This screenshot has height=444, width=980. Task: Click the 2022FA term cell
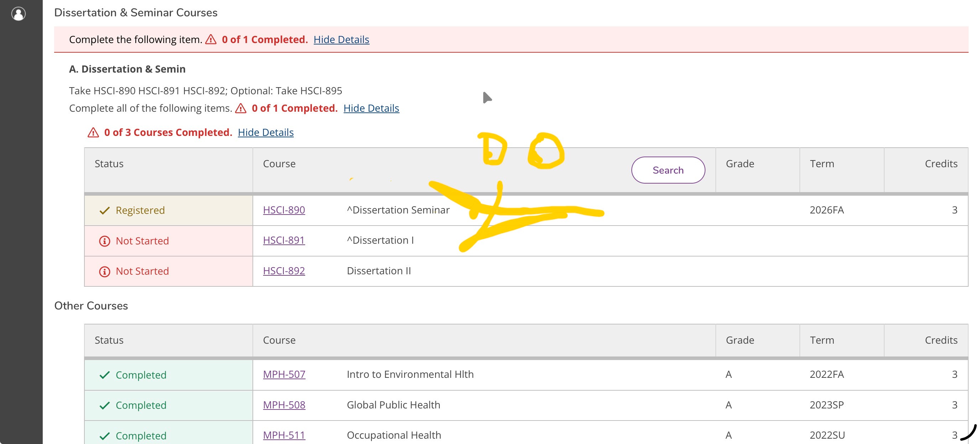point(827,374)
